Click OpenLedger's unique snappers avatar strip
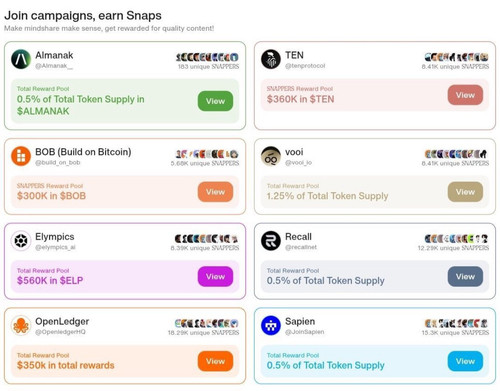500x391 pixels. pyautogui.click(x=207, y=323)
